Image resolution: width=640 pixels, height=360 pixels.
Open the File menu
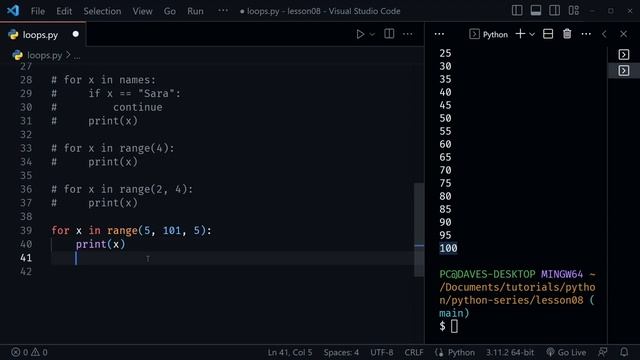(38, 11)
